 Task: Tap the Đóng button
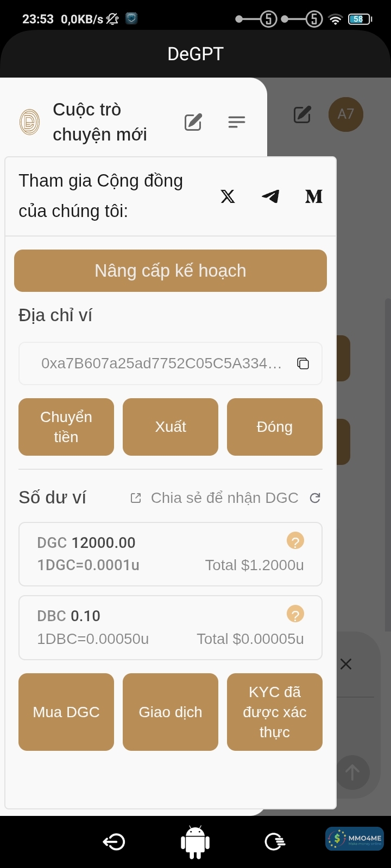[x=275, y=427]
